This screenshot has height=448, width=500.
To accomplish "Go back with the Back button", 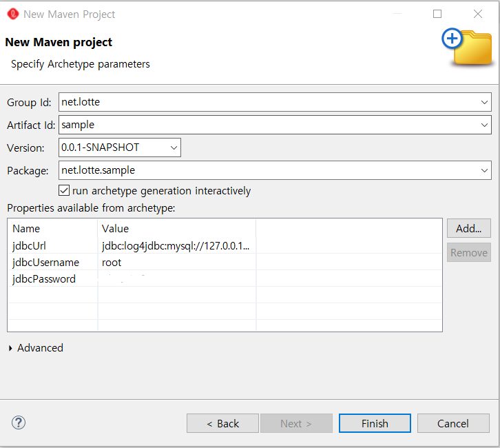I will pyautogui.click(x=222, y=423).
